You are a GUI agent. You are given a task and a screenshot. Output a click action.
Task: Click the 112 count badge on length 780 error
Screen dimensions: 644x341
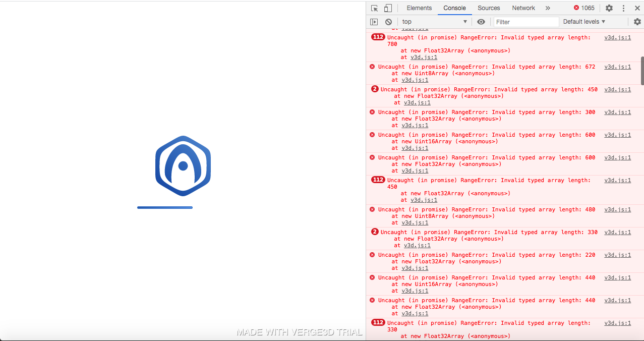(x=378, y=37)
